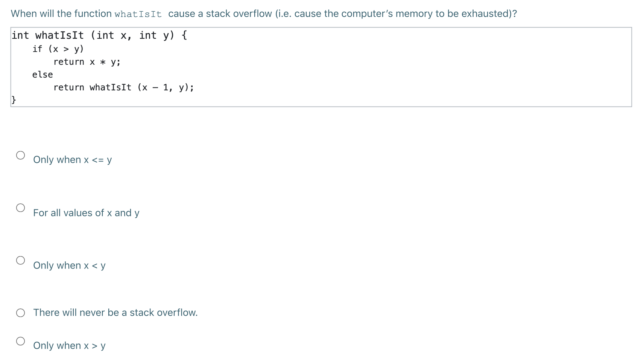Click the answer text "For all values of x and y"
The image size is (644, 360).
pyautogui.click(x=86, y=213)
